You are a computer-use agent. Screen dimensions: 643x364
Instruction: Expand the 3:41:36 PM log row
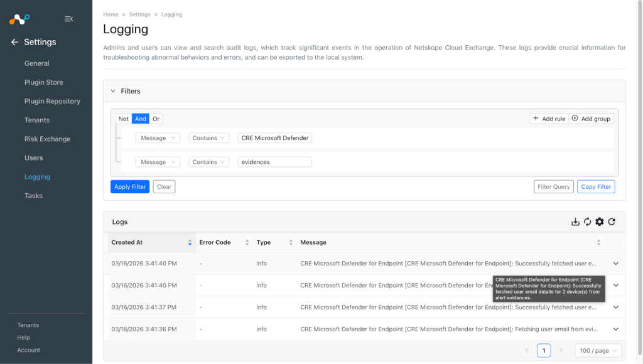click(x=616, y=329)
